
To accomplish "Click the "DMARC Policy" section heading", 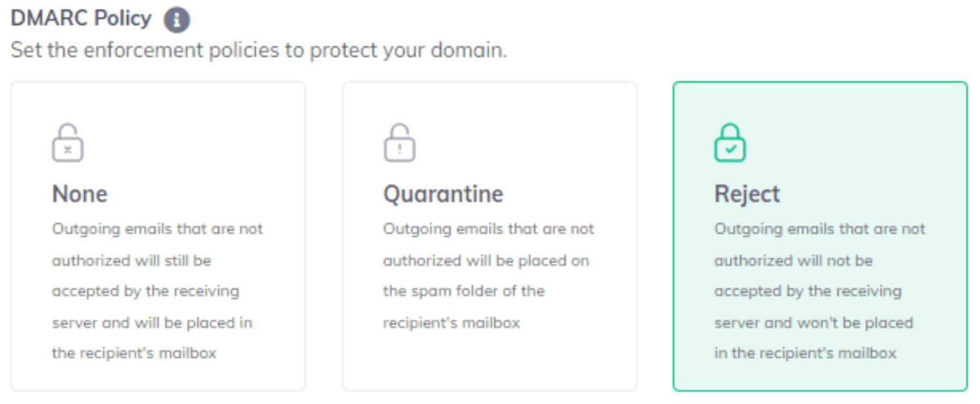I will 81,19.
